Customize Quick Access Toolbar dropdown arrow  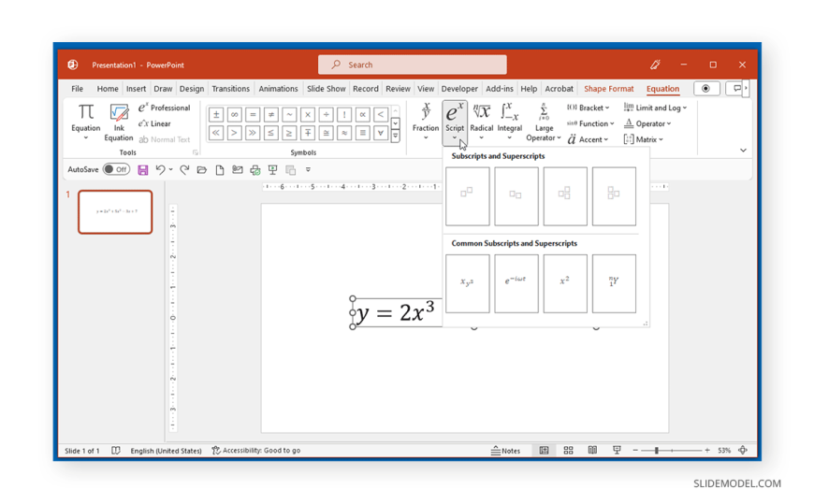coord(308,170)
